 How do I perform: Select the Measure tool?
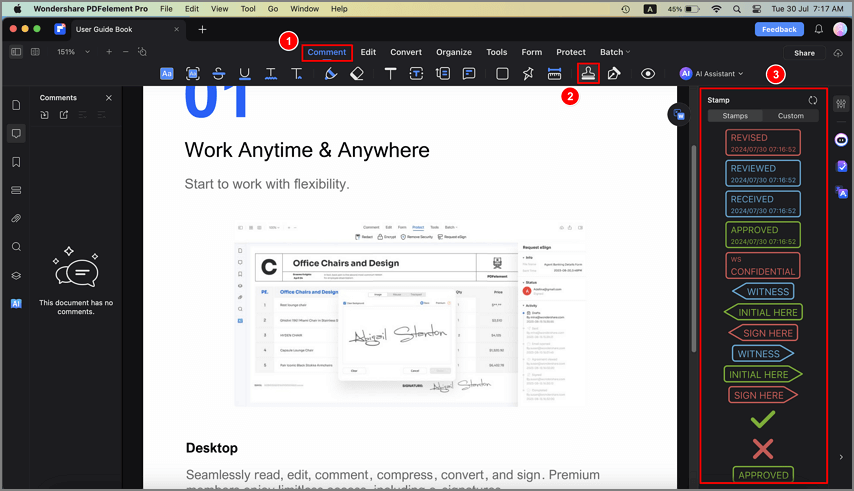pyautogui.click(x=554, y=73)
